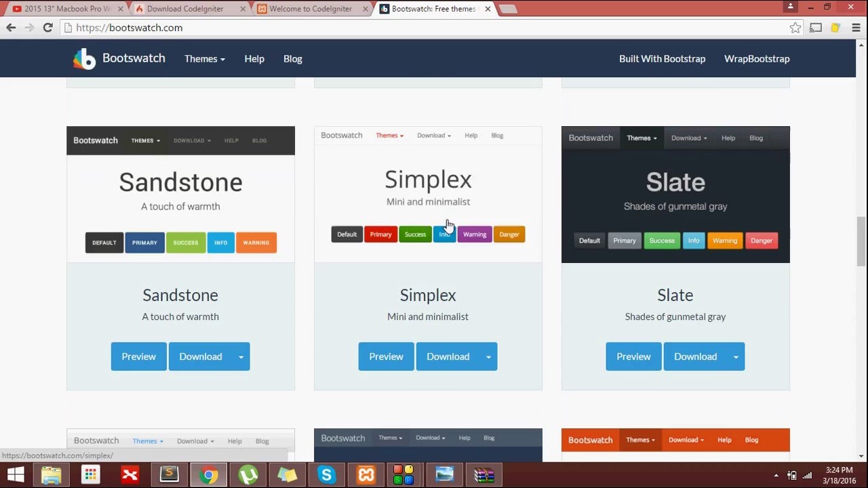Click the Slate theme thumbnail image
This screenshot has height=488, width=868.
(x=675, y=195)
